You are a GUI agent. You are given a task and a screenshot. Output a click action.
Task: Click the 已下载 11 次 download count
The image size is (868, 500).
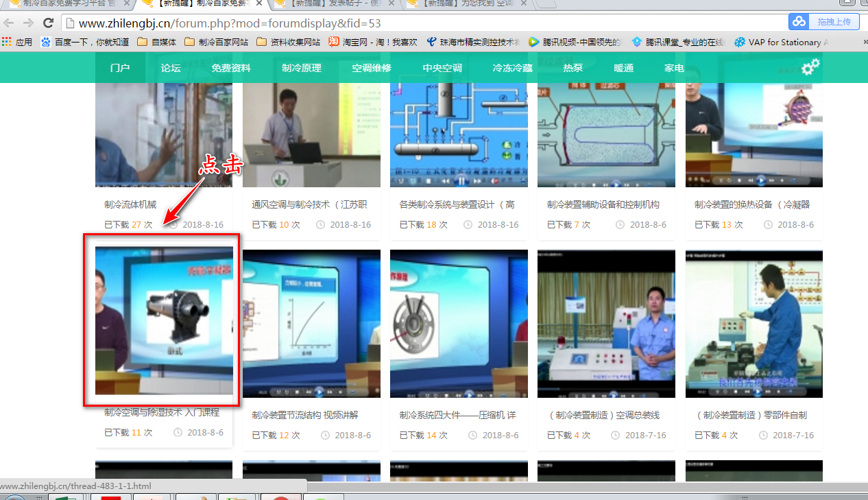pos(128,432)
